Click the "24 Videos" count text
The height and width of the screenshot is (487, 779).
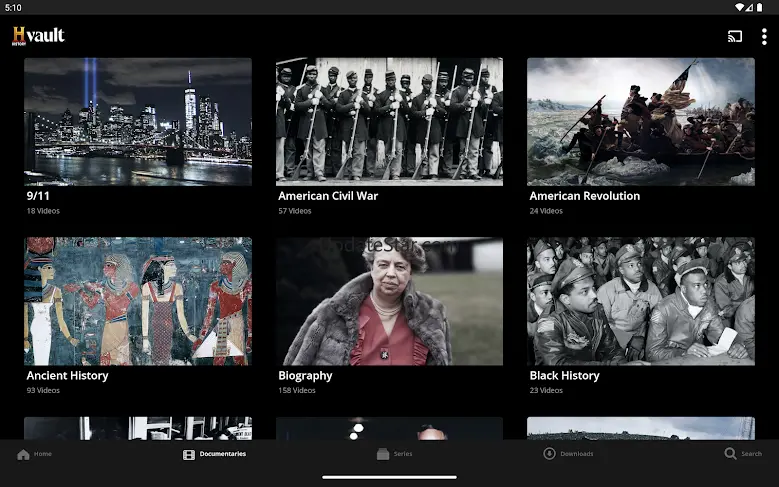(546, 211)
